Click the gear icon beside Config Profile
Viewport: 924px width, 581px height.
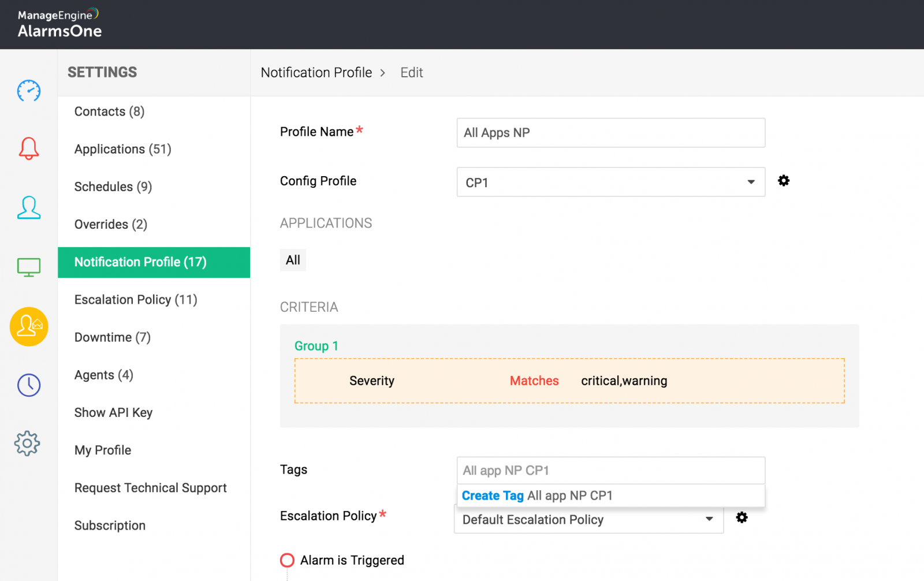click(x=784, y=181)
